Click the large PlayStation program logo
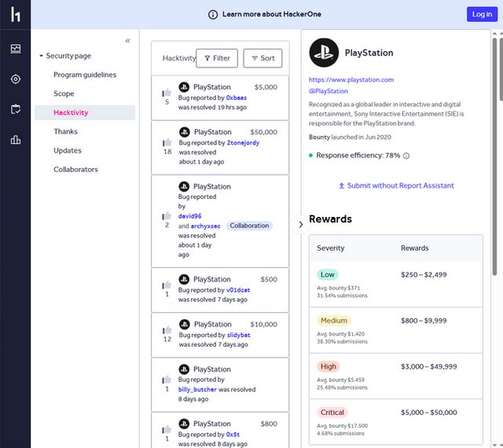Screen dimensions: 503x448 tap(324, 53)
